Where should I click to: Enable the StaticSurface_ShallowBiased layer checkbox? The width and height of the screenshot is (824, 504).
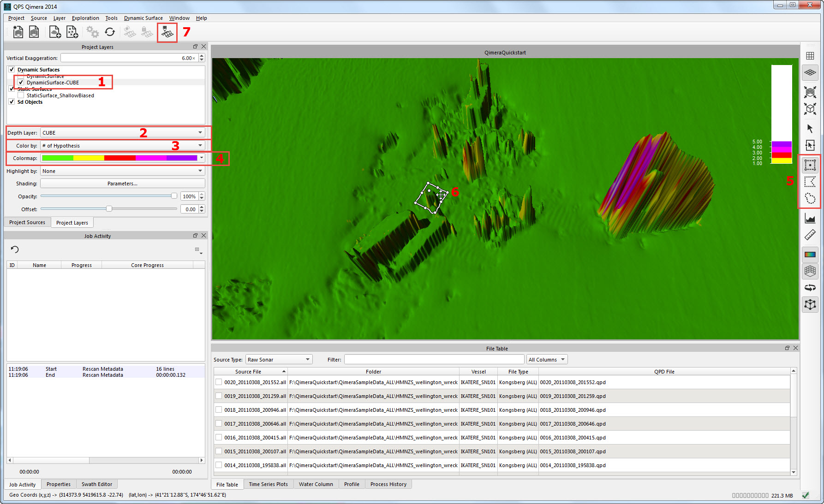(x=21, y=95)
